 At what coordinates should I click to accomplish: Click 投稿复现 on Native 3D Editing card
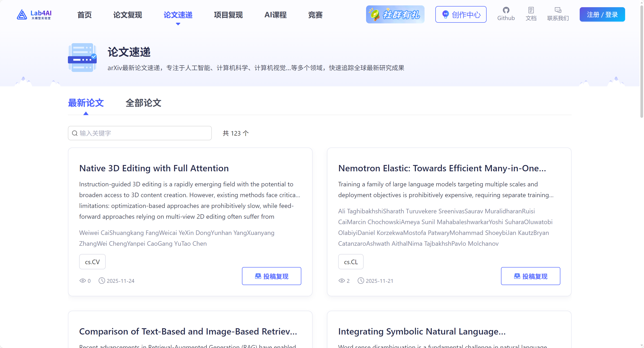pos(271,276)
